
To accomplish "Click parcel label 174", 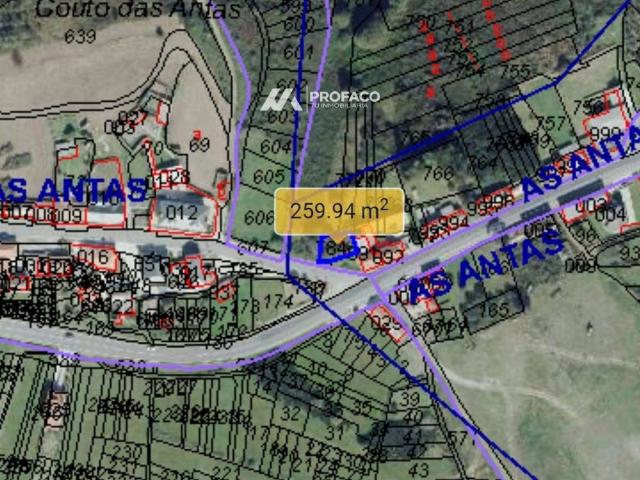I will [279, 301].
